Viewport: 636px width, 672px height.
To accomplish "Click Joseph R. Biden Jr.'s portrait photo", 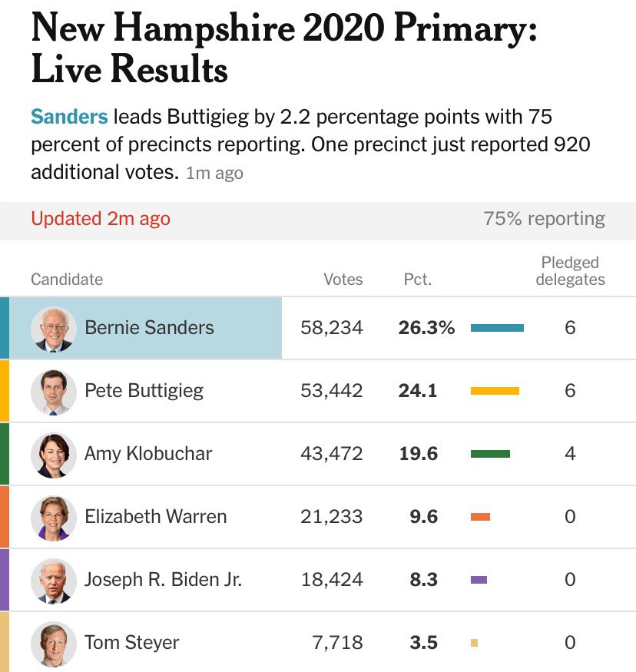I will [x=54, y=581].
